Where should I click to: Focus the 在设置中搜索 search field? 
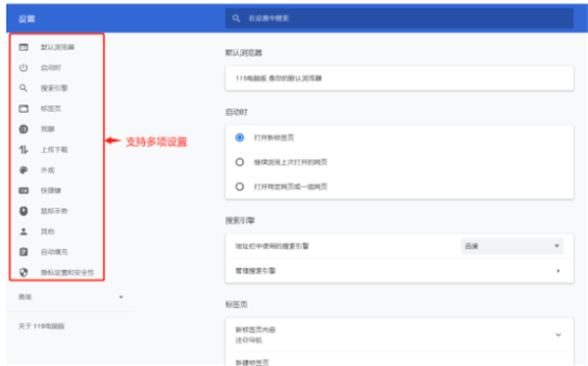(x=400, y=18)
